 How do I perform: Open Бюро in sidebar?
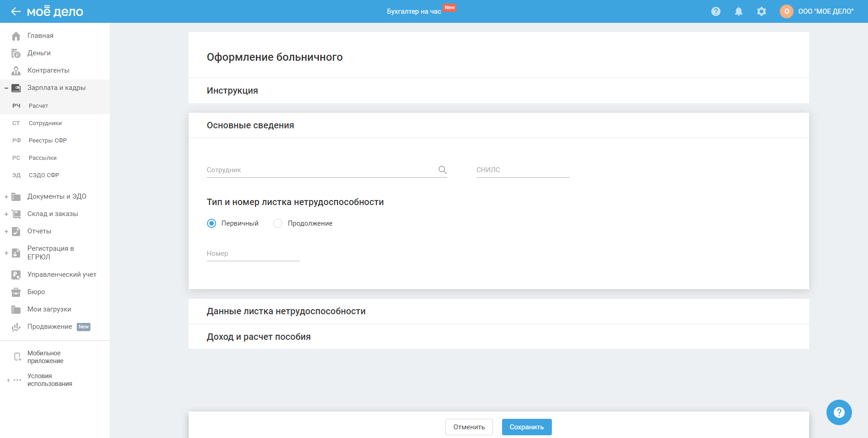click(x=36, y=292)
